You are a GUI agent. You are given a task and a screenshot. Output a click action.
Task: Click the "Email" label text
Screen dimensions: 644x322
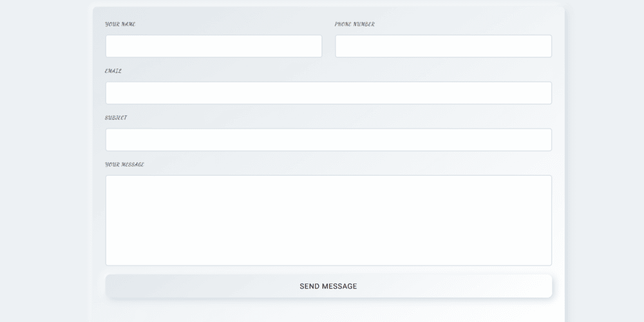click(113, 71)
